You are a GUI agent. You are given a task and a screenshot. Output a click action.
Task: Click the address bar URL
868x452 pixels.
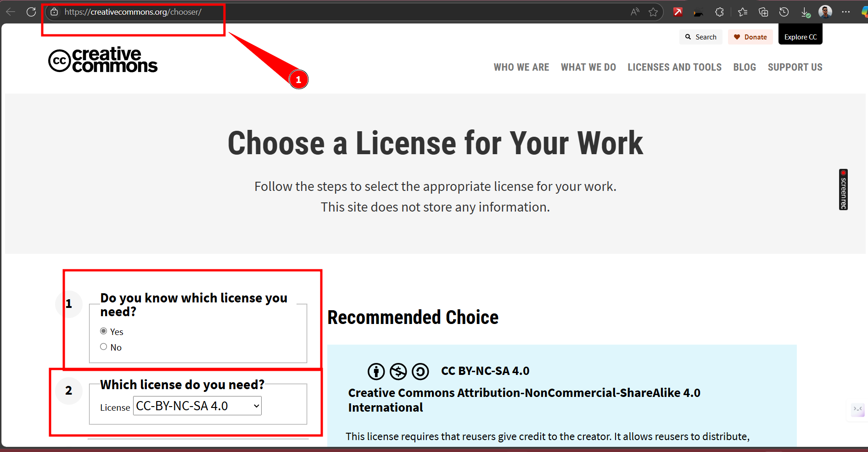click(133, 12)
